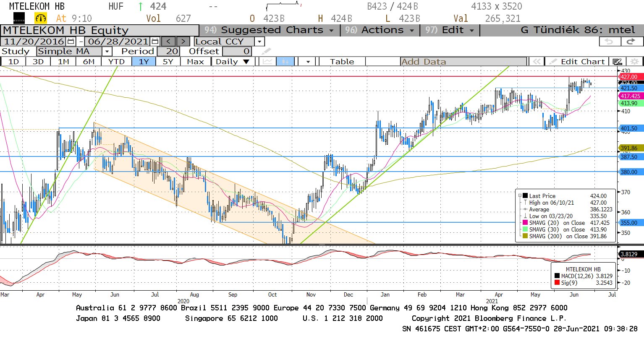Open end date calendar picker icon

[x=155, y=42]
